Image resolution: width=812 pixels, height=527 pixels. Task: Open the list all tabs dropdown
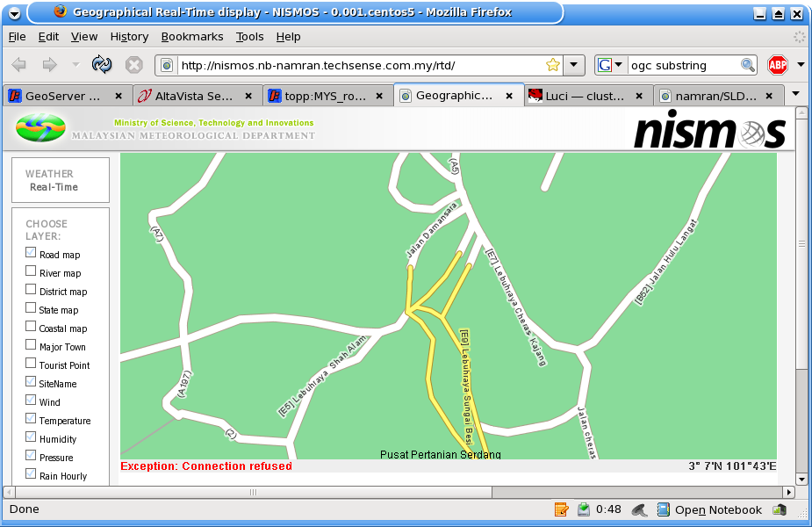coord(795,94)
